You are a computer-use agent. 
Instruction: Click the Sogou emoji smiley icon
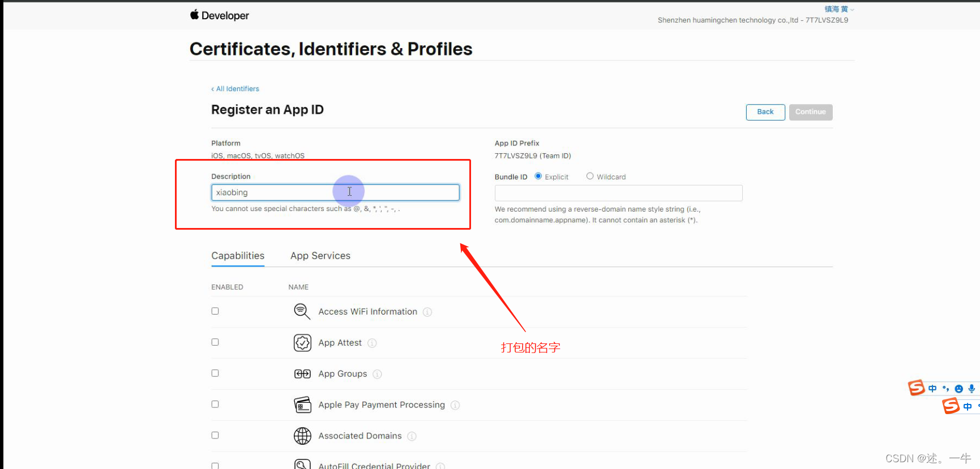click(x=958, y=389)
